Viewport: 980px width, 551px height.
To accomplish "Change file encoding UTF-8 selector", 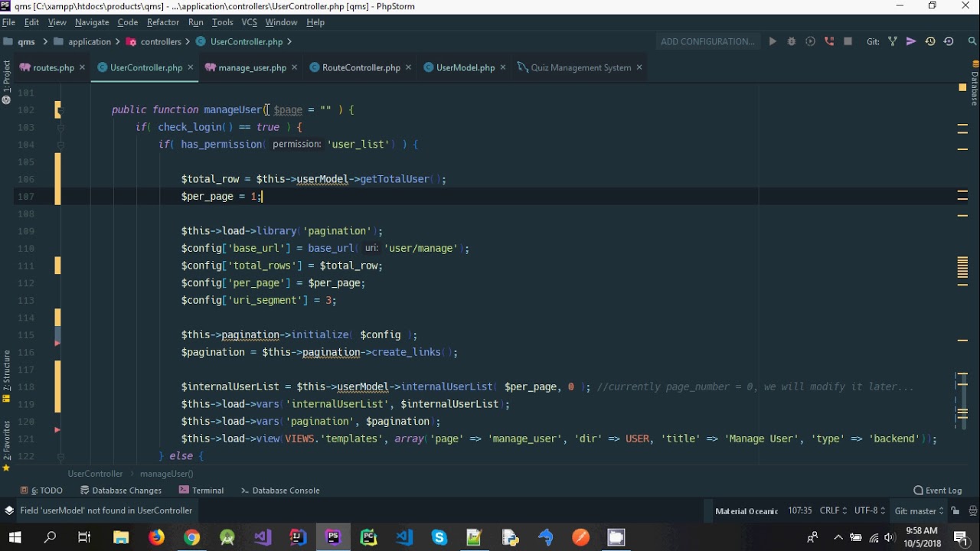I will click(871, 510).
